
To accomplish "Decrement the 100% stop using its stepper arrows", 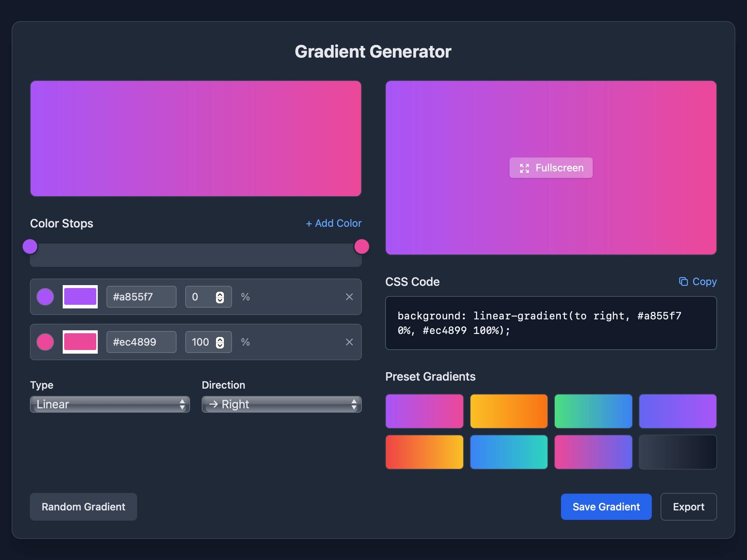I will pos(220,345).
